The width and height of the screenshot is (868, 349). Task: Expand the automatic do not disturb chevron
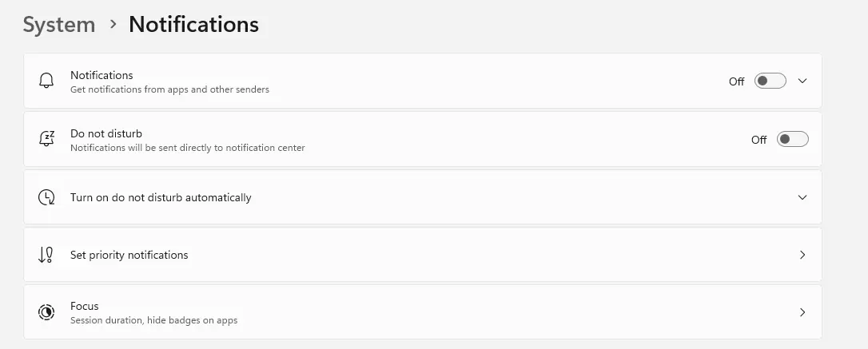(x=802, y=197)
